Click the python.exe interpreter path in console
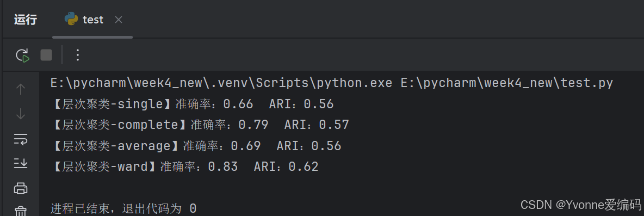 (x=222, y=83)
